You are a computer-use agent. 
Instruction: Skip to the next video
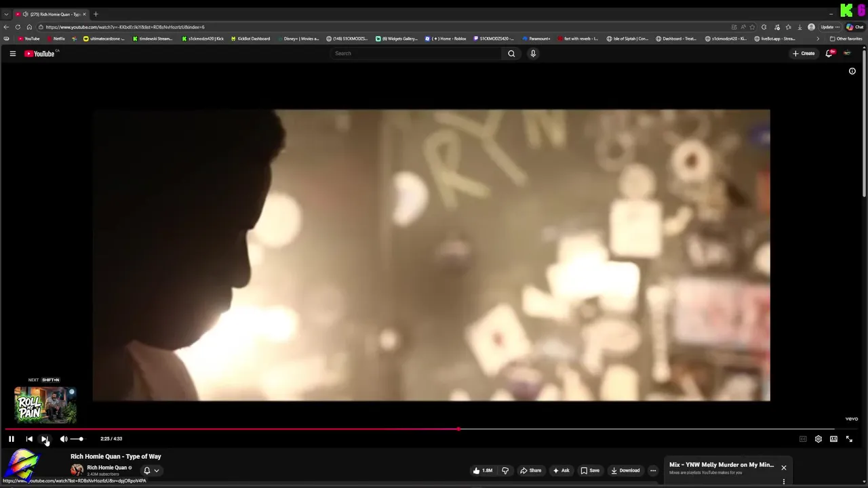(45, 439)
